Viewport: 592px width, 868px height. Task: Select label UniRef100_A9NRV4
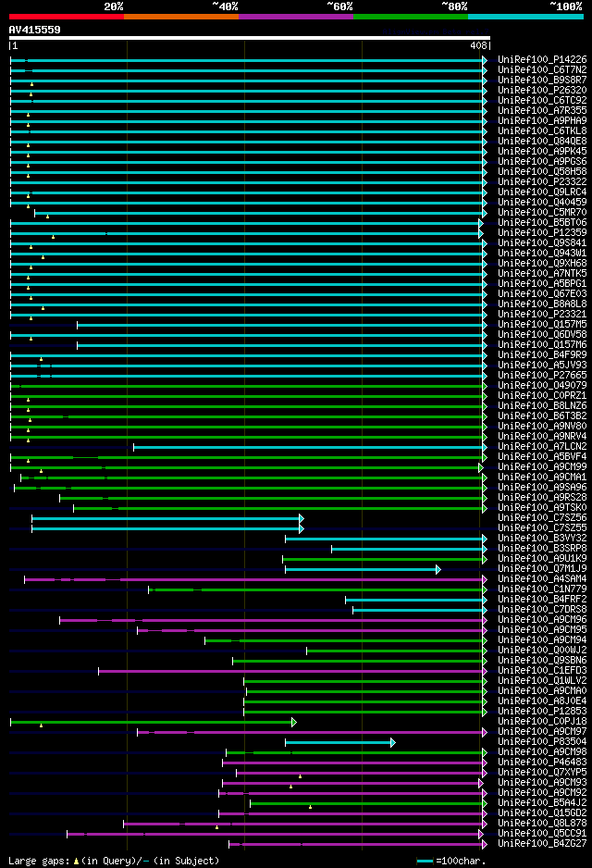pyautogui.click(x=542, y=436)
